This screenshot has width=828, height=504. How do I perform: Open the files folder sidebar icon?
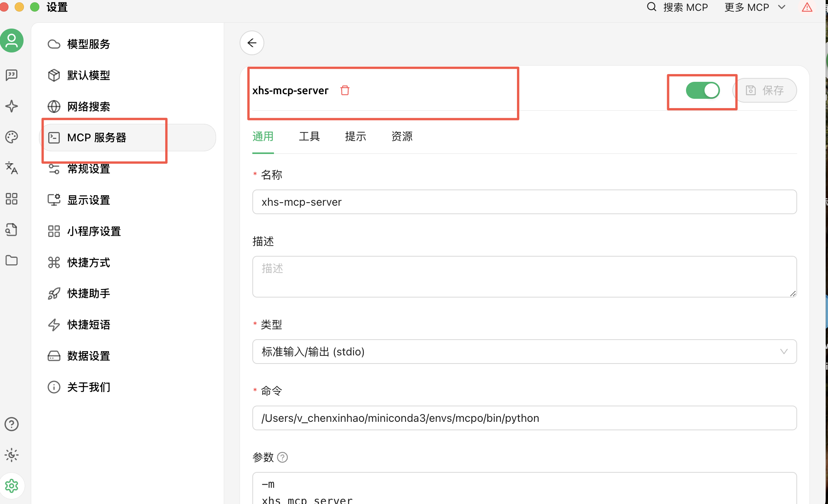point(12,260)
